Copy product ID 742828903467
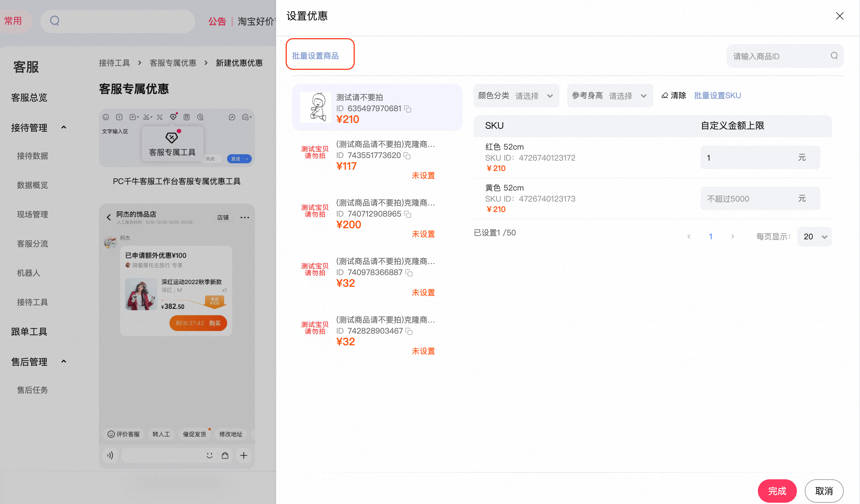This screenshot has height=504, width=860. (409, 331)
